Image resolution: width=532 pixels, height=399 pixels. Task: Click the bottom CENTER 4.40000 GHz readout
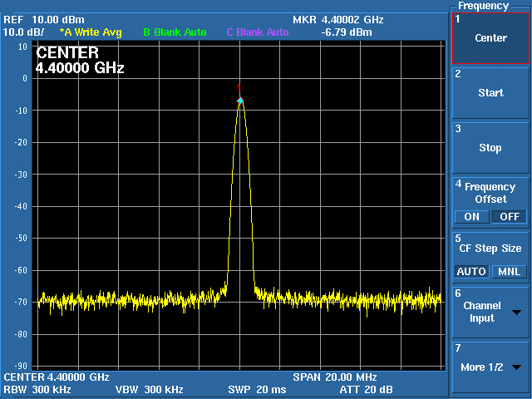pos(57,377)
